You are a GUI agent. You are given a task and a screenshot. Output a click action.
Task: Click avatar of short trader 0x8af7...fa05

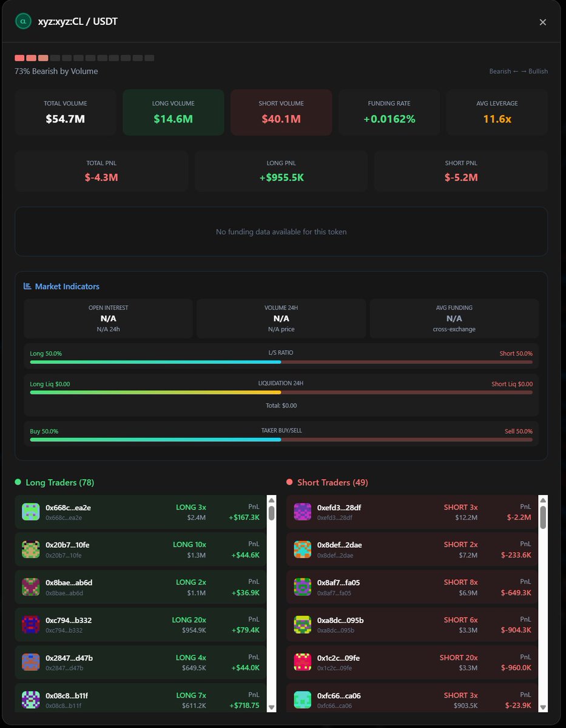click(302, 587)
